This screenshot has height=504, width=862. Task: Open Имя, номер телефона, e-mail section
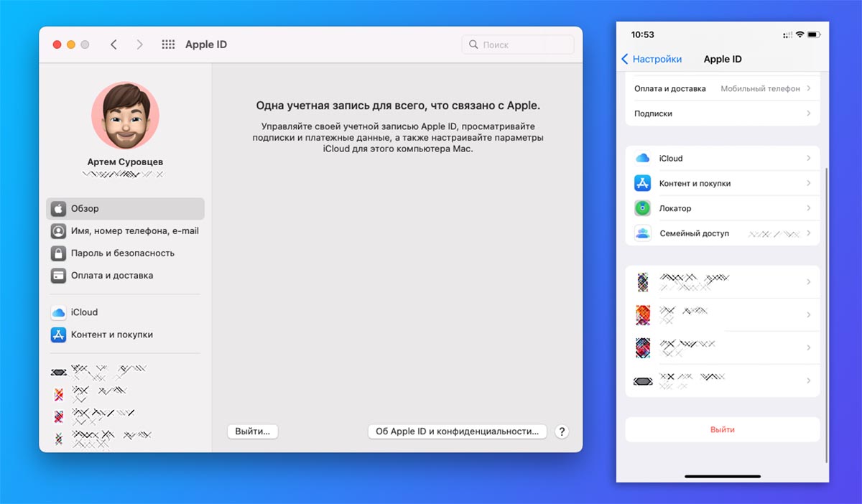[125, 231]
